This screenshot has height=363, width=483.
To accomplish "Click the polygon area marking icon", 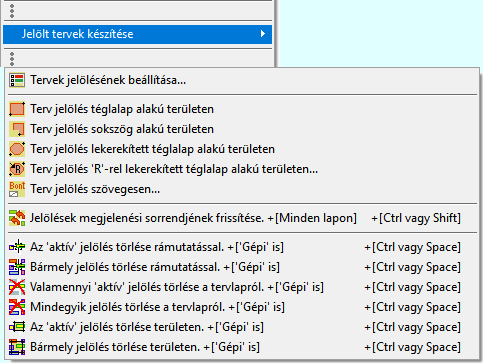I will pyautogui.click(x=17, y=129).
